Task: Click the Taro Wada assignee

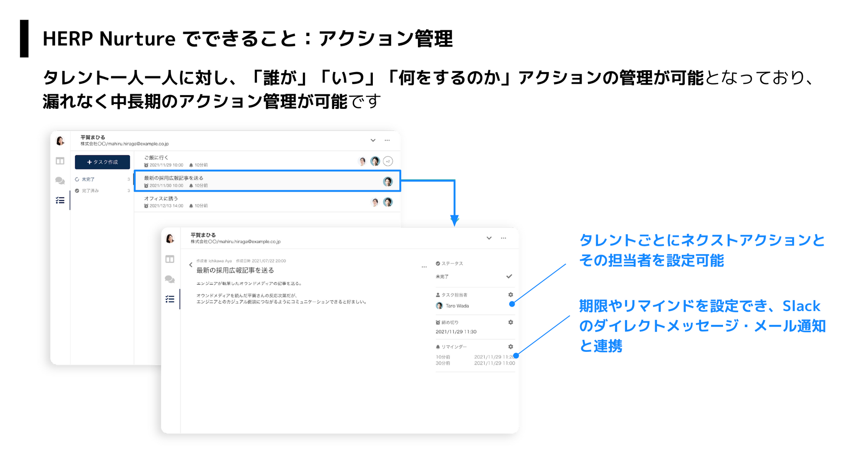Action: [452, 306]
